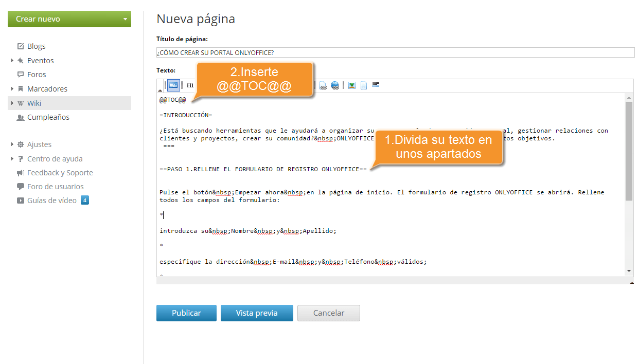This screenshot has height=364, width=638.
Task: Click the Foro de usuarios bubble icon
Action: [21, 187]
